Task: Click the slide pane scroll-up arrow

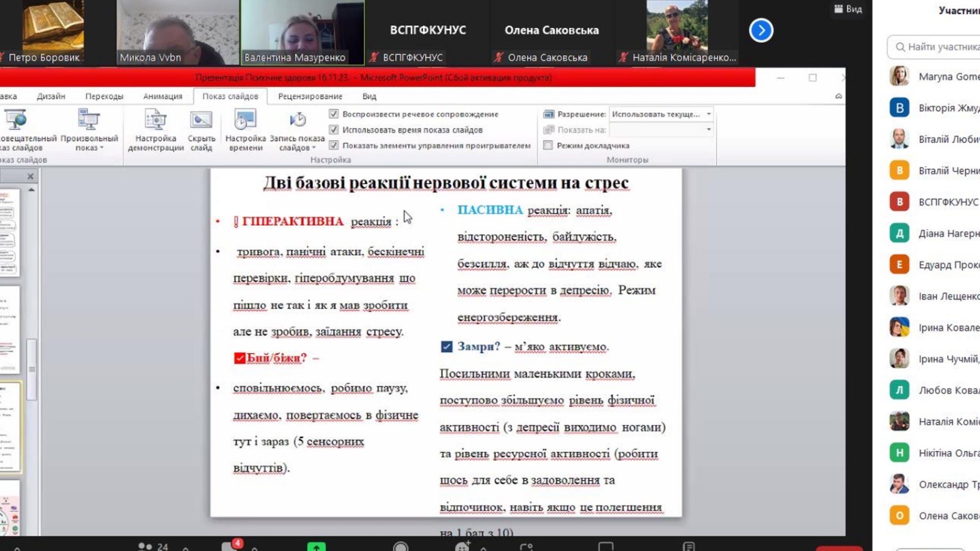Action: 31,190
